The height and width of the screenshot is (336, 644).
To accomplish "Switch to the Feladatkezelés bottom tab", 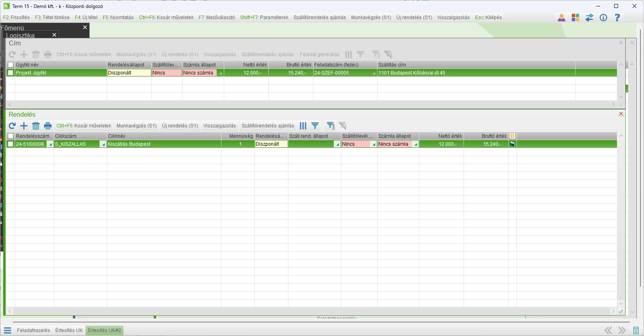I will point(33,330).
